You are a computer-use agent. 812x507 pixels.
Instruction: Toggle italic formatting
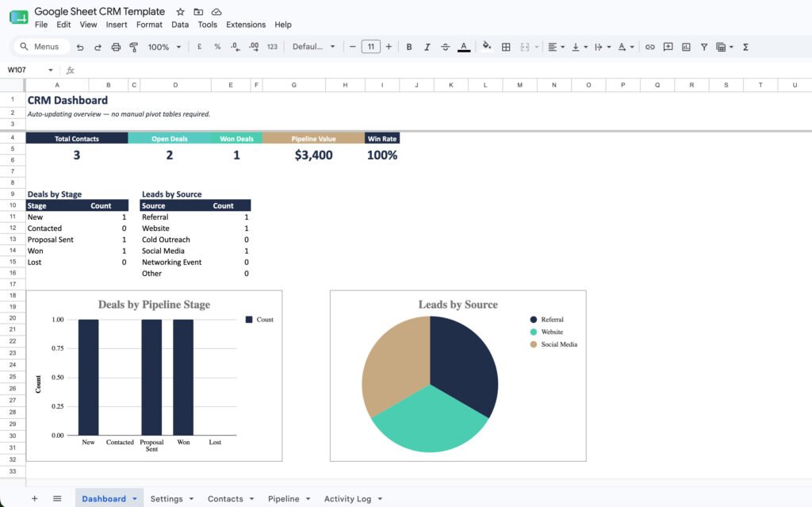tap(427, 47)
